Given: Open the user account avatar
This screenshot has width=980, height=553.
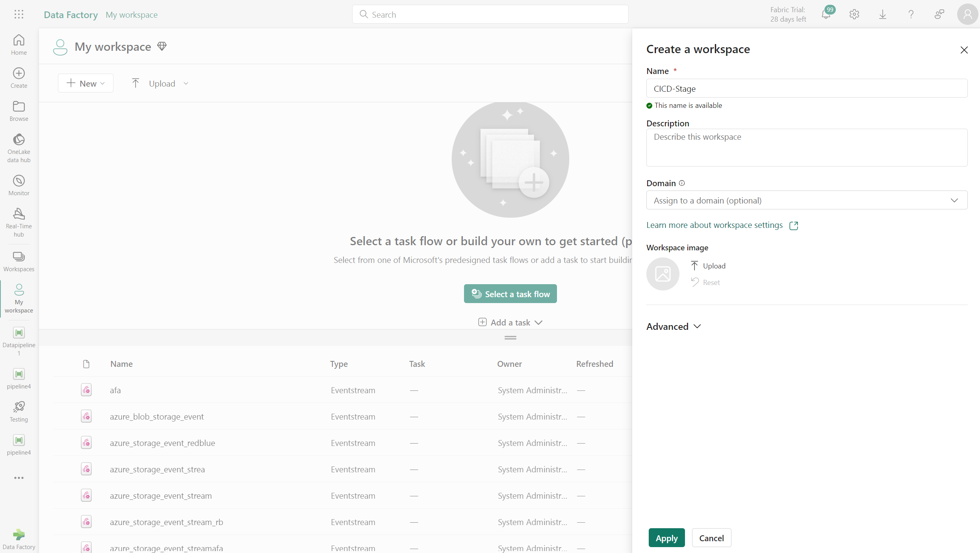Looking at the screenshot, I should coord(967,15).
